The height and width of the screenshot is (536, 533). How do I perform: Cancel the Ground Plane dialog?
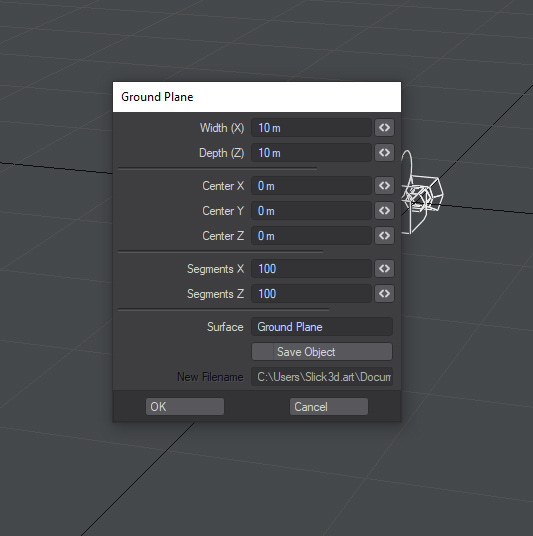pyautogui.click(x=329, y=406)
